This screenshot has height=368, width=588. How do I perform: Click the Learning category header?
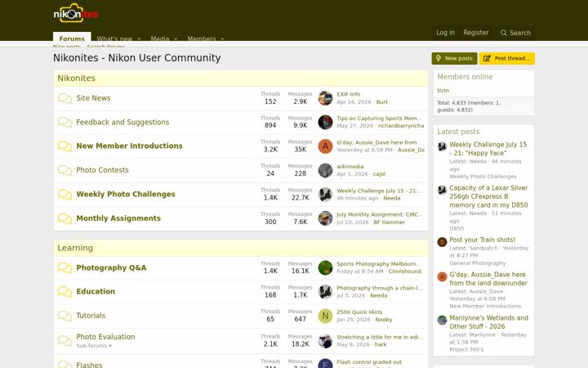[75, 248]
